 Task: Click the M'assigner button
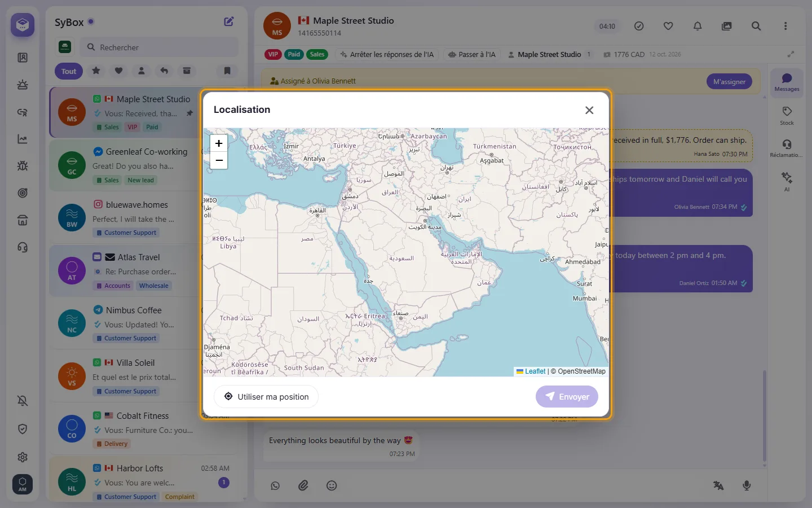pos(729,81)
